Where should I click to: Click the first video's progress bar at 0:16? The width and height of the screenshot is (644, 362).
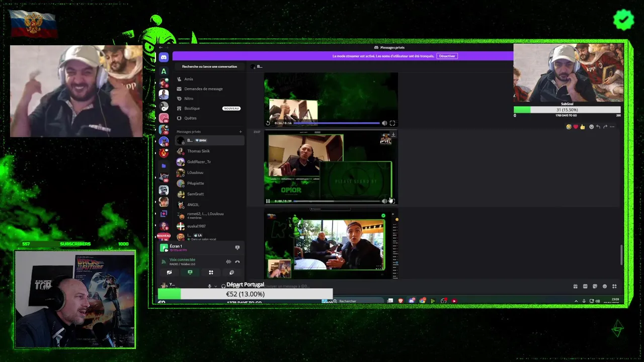[336, 123]
